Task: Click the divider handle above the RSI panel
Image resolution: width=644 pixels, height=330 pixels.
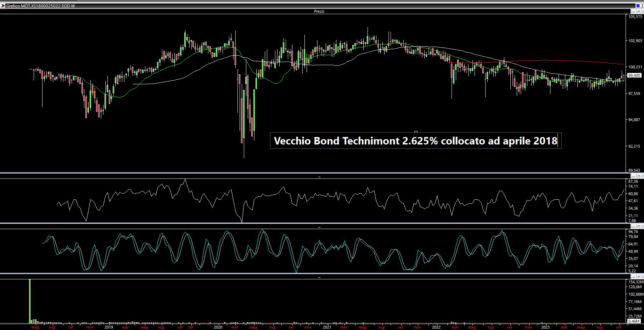Action: (319, 177)
